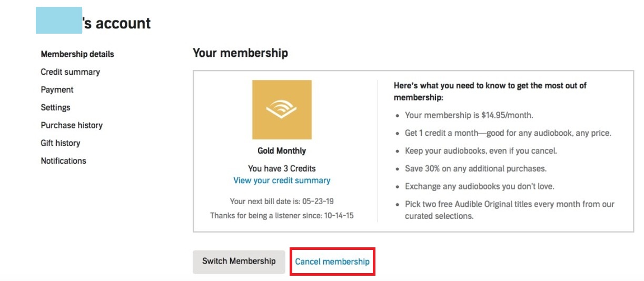Open Settings in account sidebar

(55, 107)
